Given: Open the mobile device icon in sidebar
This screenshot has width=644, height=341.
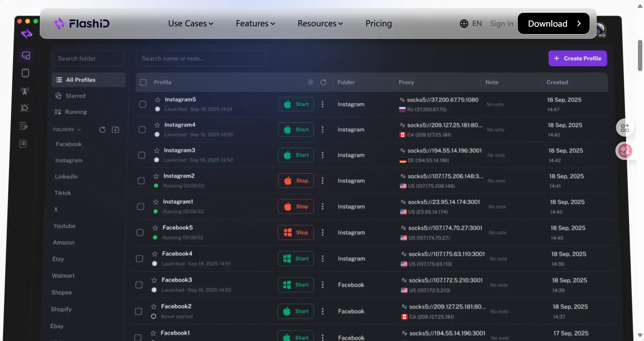Looking at the screenshot, I should [25, 73].
